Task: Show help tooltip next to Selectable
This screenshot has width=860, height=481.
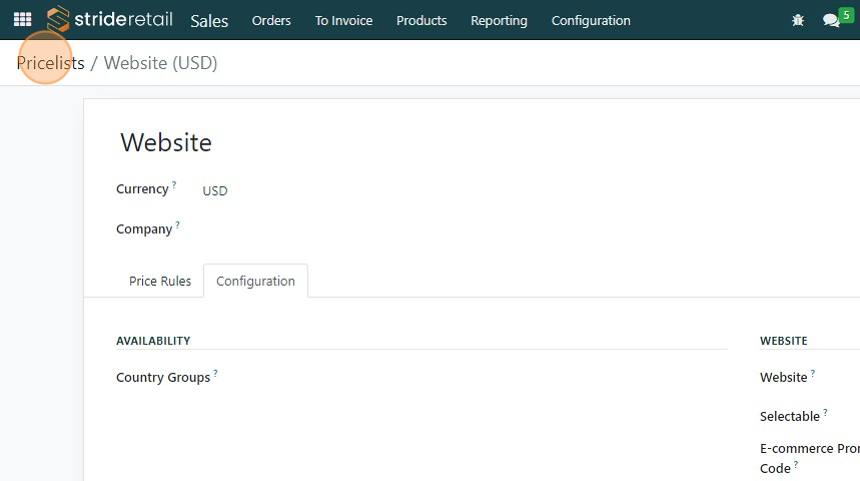Action: (x=825, y=412)
